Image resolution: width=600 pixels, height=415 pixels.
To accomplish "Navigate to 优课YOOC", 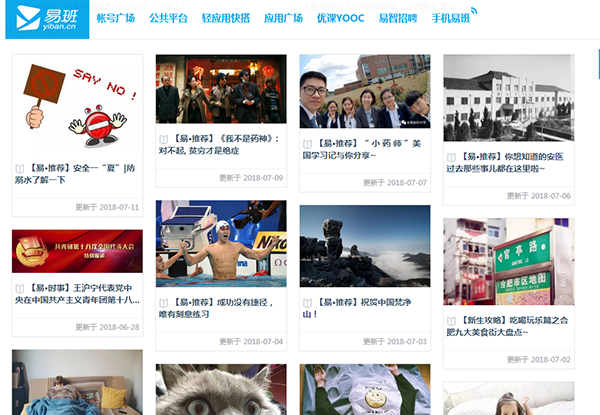I will (x=340, y=19).
